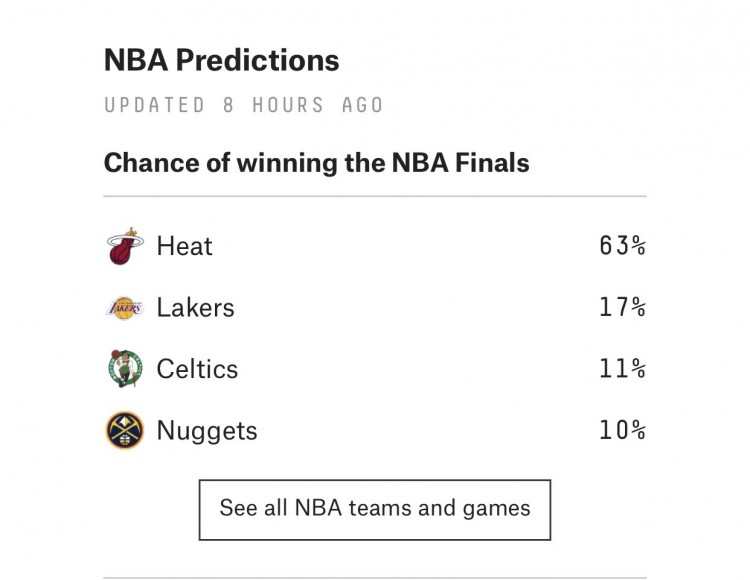Image resolution: width=750 pixels, height=580 pixels.
Task: Click the Celtics leprechaun logo
Action: (125, 369)
